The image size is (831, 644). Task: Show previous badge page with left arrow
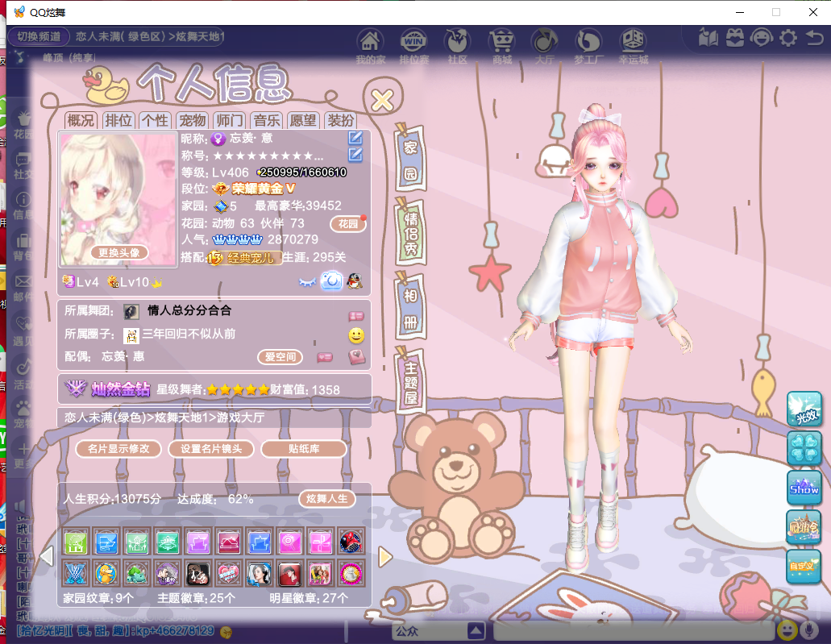(47, 556)
